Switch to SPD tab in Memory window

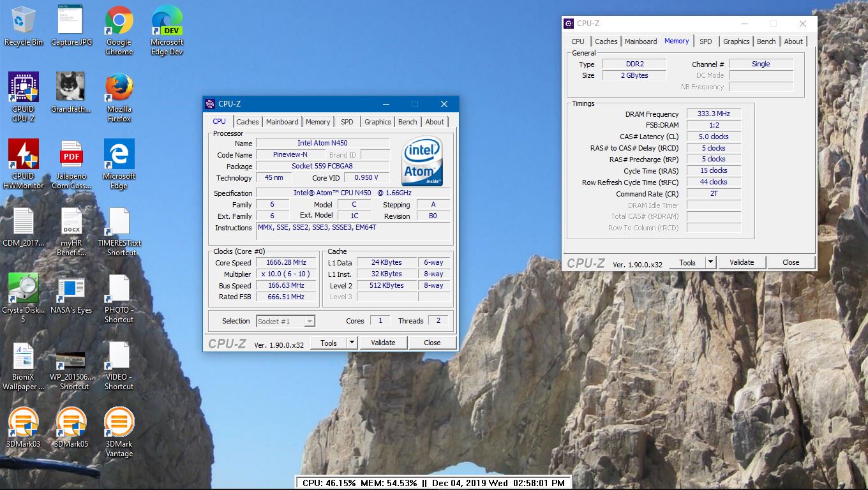coord(706,41)
